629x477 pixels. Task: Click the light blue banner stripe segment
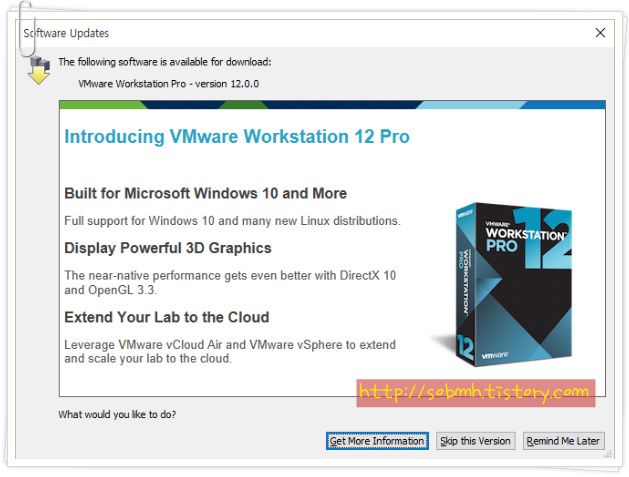pyautogui.click(x=471, y=105)
